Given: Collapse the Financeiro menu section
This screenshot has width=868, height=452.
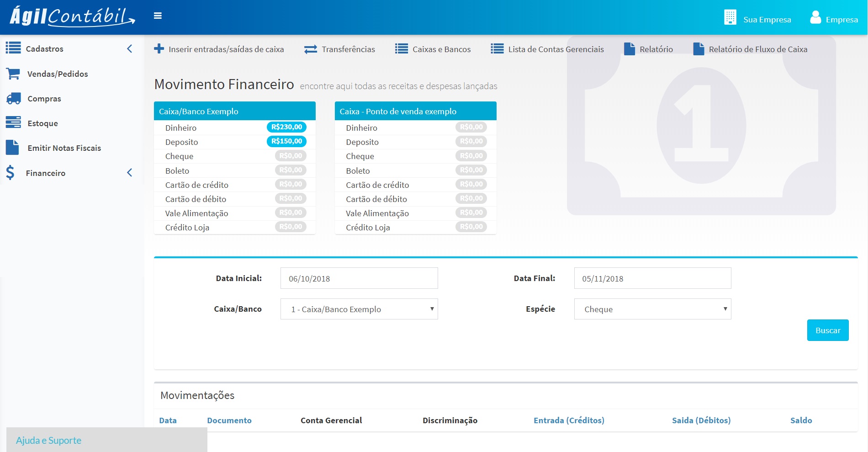Looking at the screenshot, I should coord(129,173).
